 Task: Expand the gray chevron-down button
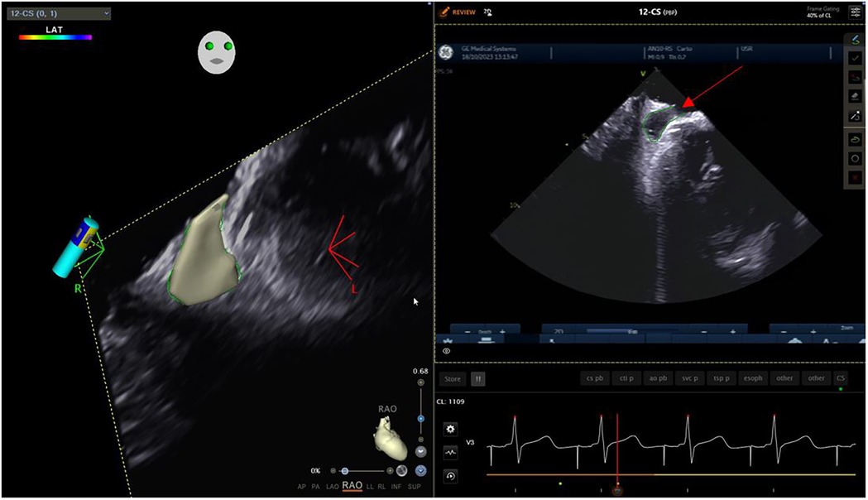point(420,452)
